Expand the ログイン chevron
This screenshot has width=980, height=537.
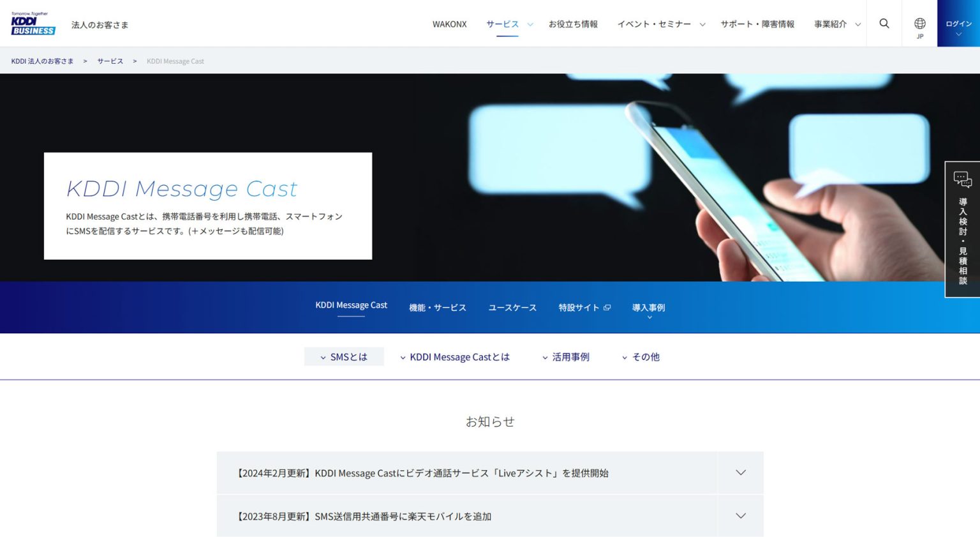point(957,35)
